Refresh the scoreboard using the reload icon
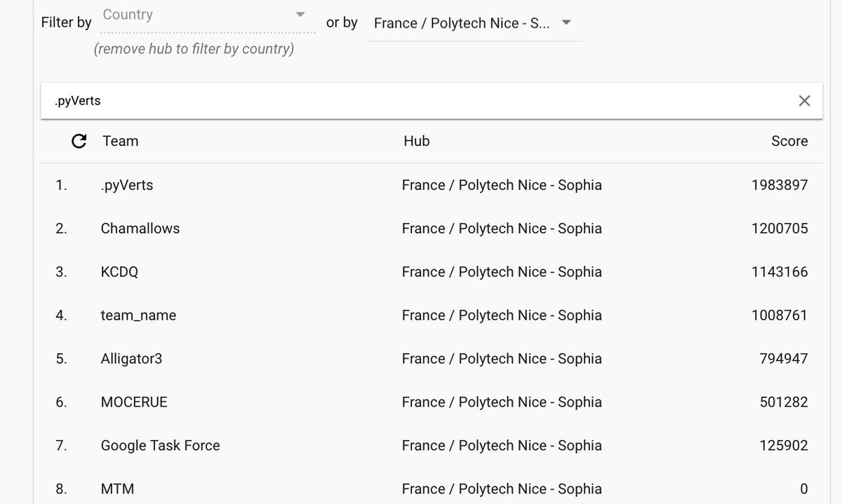The height and width of the screenshot is (504, 842). tap(79, 142)
